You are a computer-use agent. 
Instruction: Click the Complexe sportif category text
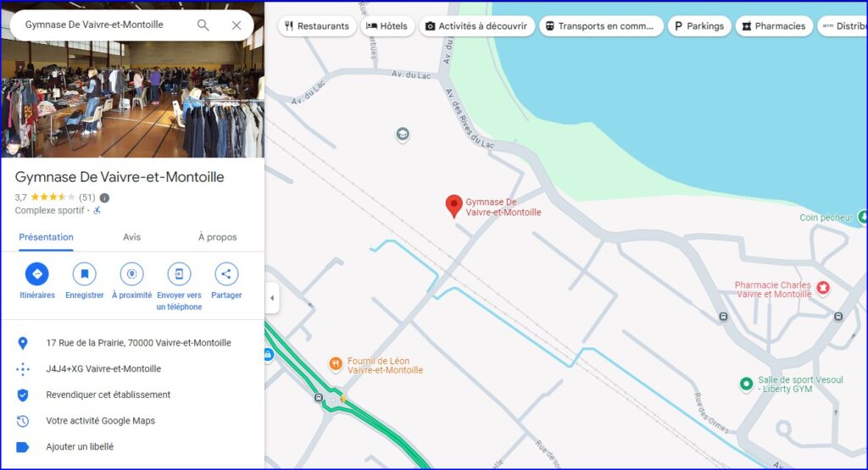[49, 211]
